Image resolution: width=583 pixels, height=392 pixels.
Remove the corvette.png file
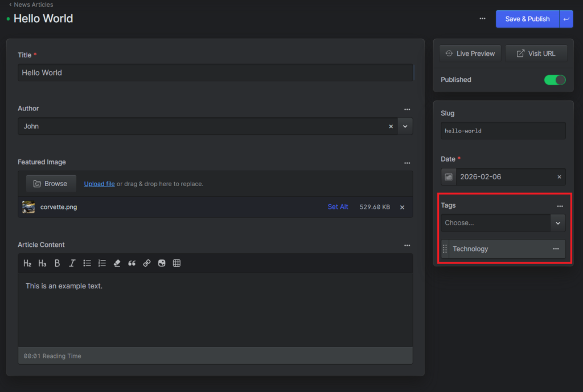[x=402, y=207]
